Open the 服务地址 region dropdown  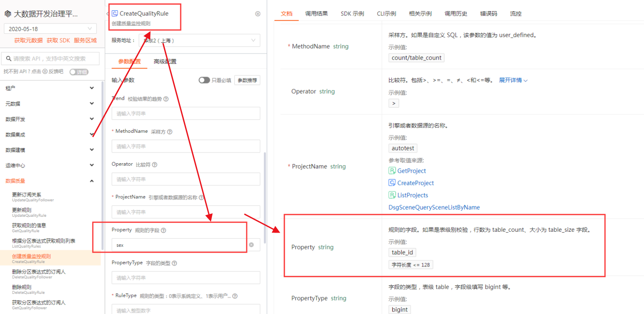200,40
